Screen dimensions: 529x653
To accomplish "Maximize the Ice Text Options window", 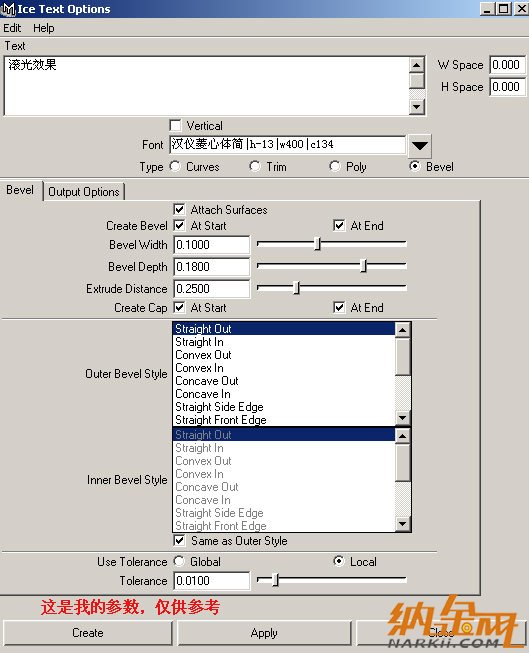I will click(504, 8).
